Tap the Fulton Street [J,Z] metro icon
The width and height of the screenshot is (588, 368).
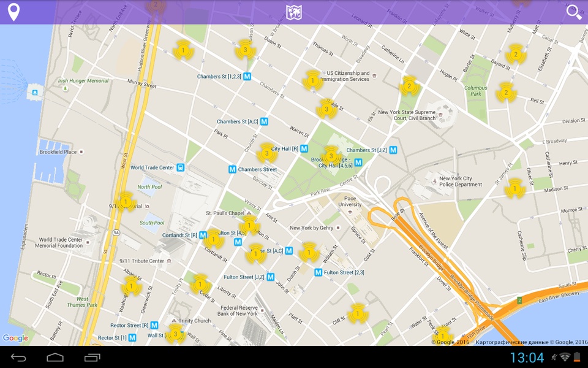coord(270,277)
